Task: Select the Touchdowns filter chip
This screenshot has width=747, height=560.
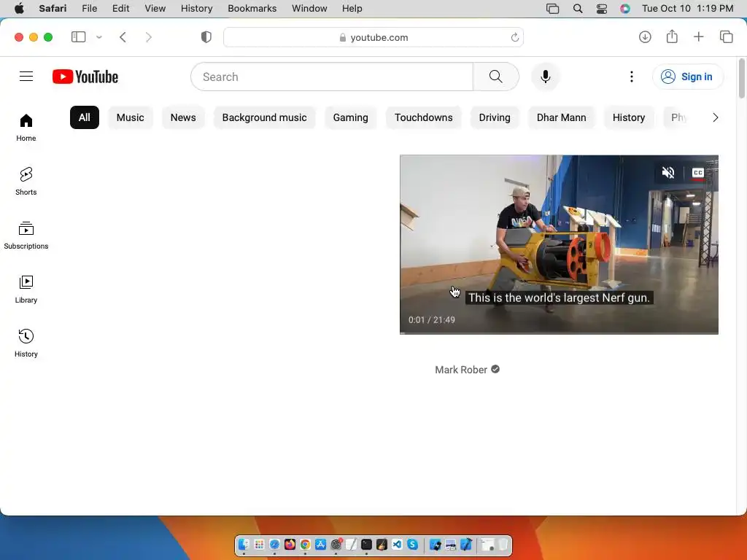Action: pos(424,117)
